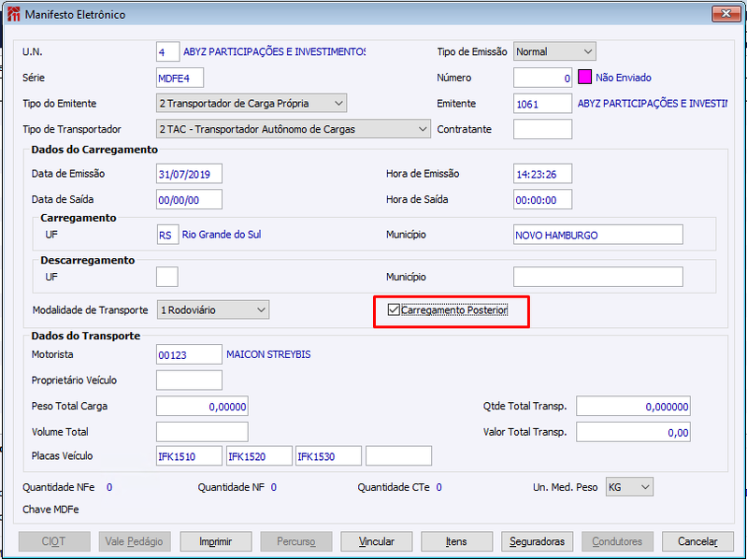Close the Manifesto Eletrônico window
747x560 pixels.
(x=725, y=14)
